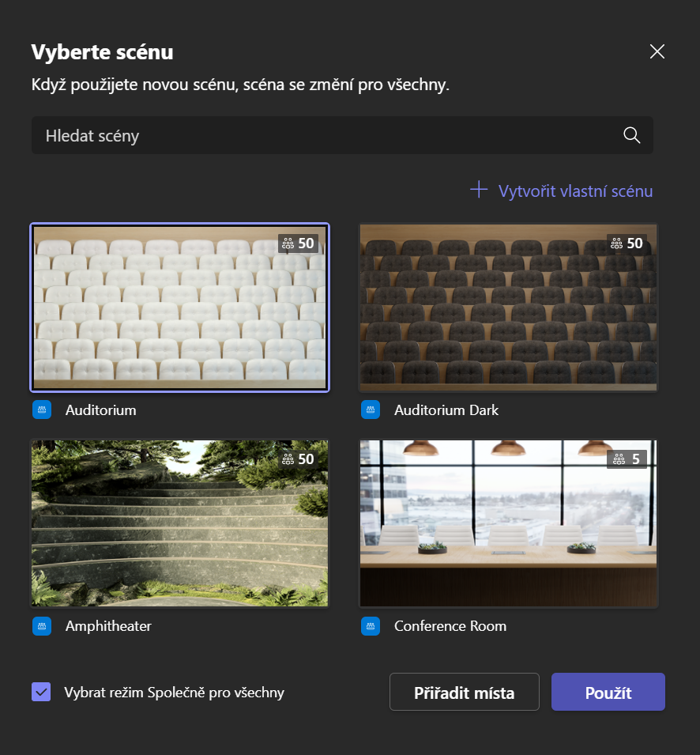Select the white Auditorium scene thumbnail

(x=180, y=308)
